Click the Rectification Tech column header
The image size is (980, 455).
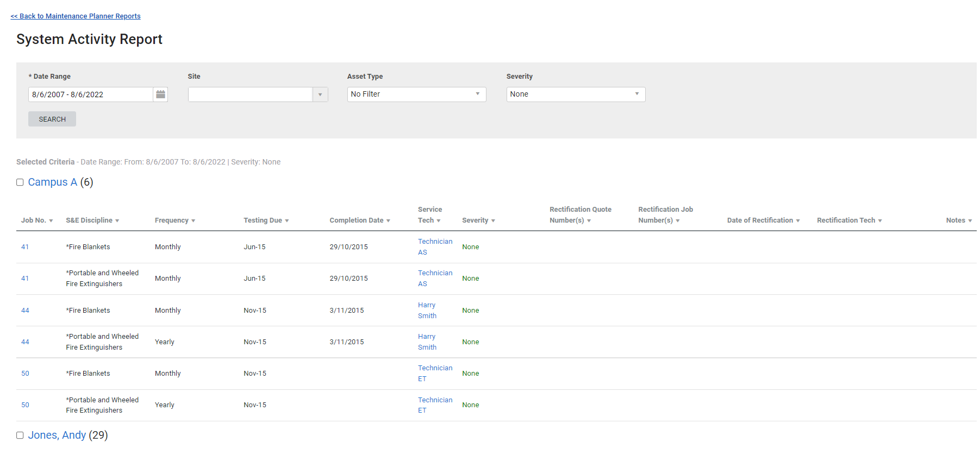(846, 220)
